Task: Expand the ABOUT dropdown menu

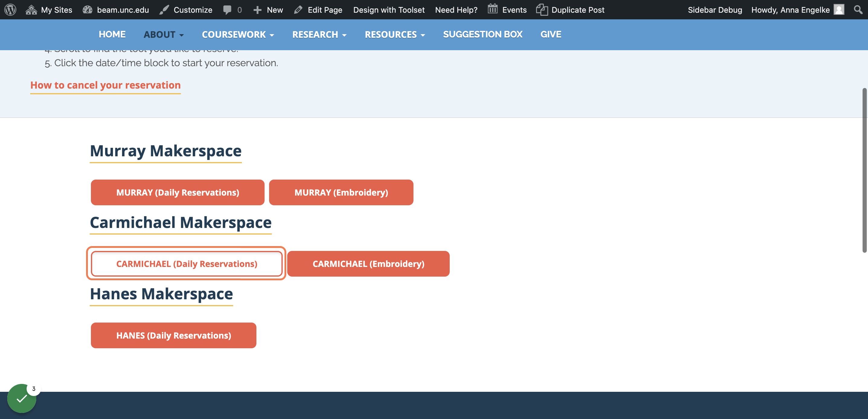Action: point(163,34)
